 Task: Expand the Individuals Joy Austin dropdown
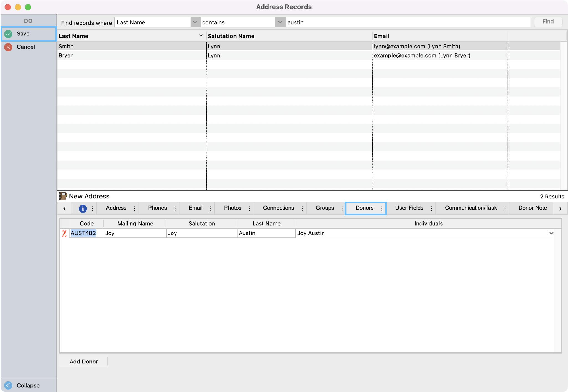coord(551,233)
